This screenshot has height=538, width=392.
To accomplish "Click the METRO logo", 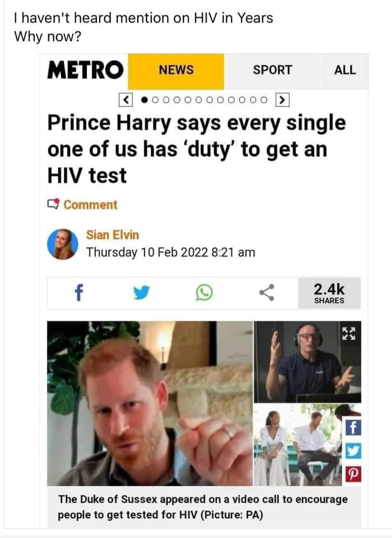I will [x=85, y=69].
